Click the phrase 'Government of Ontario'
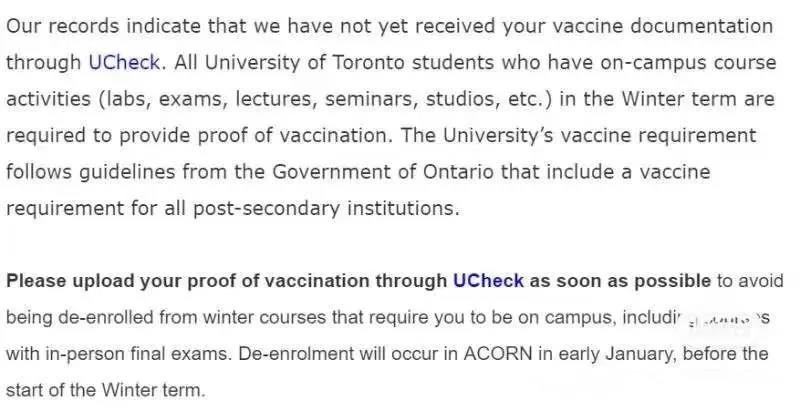 pyautogui.click(x=383, y=172)
